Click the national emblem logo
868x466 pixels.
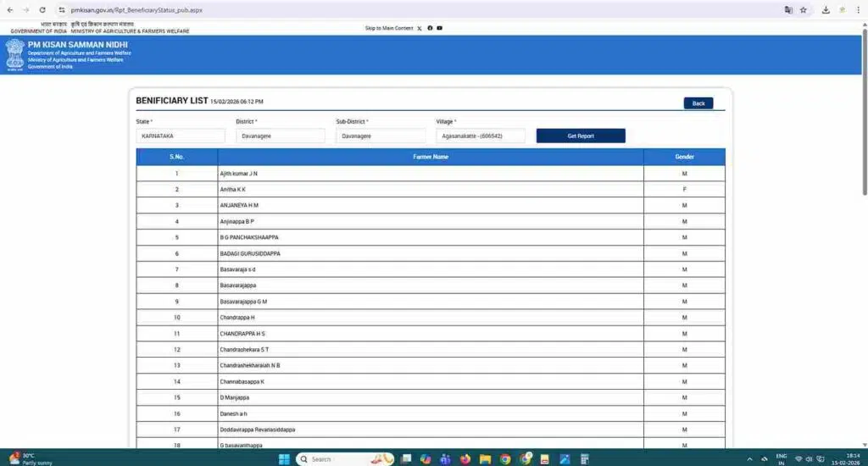pyautogui.click(x=15, y=55)
